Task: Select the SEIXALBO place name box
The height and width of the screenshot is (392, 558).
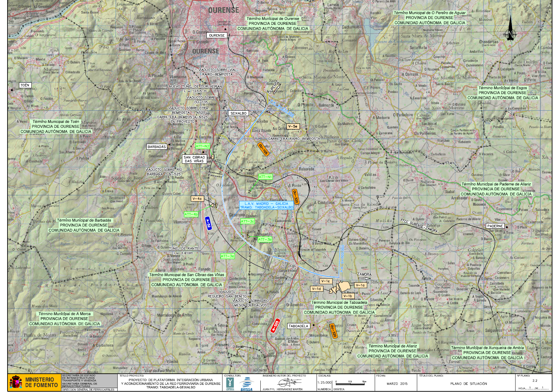Action: tap(238, 113)
